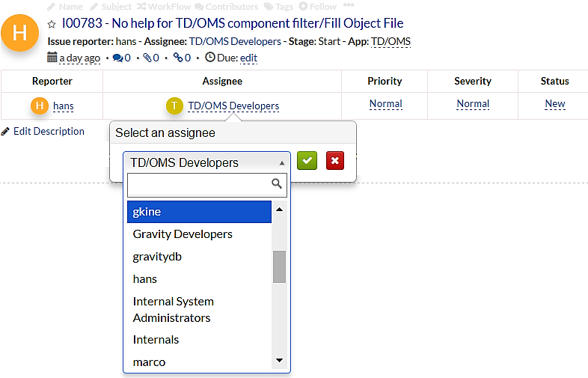Select Internal System Administrators option
This screenshot has height=378, width=588.
point(173,309)
